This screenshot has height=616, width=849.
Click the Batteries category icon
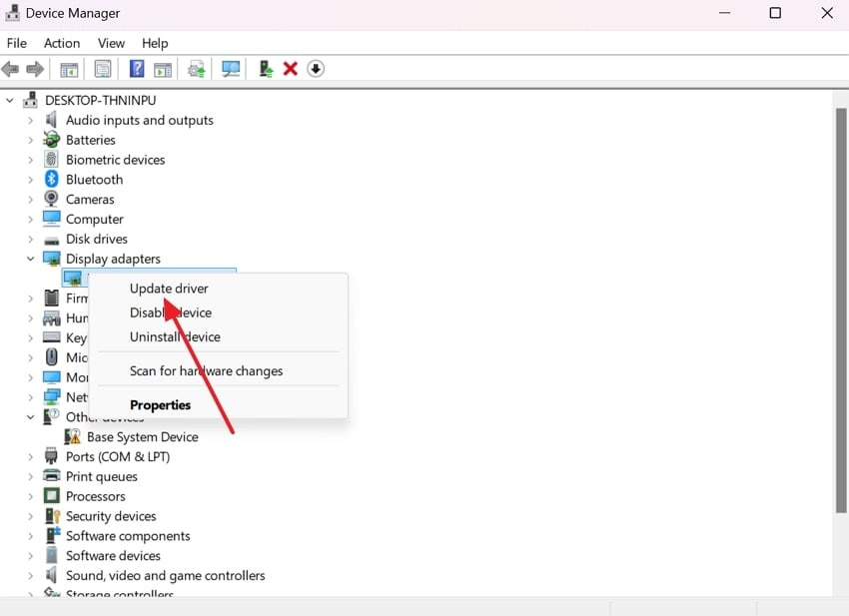(x=51, y=140)
